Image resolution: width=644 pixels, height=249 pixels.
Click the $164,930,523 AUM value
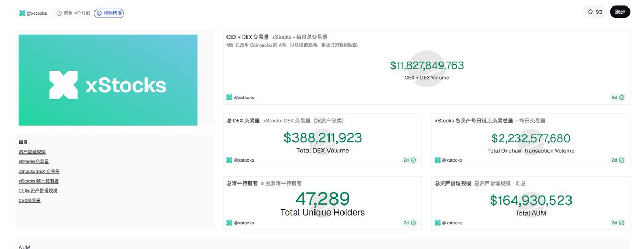[x=531, y=201]
